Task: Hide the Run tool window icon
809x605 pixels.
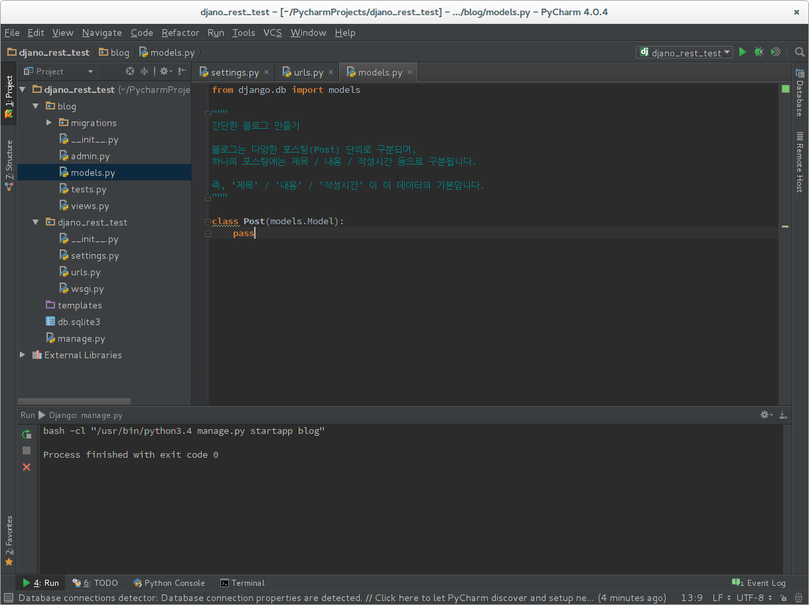Action: (783, 415)
